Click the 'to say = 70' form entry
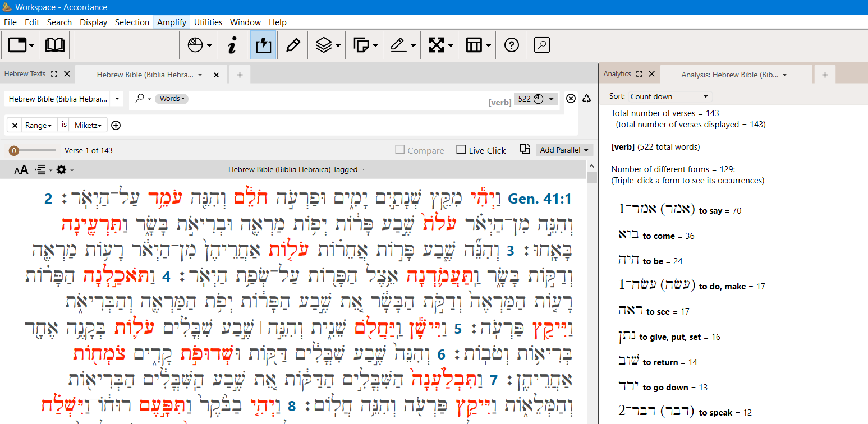 pos(679,210)
